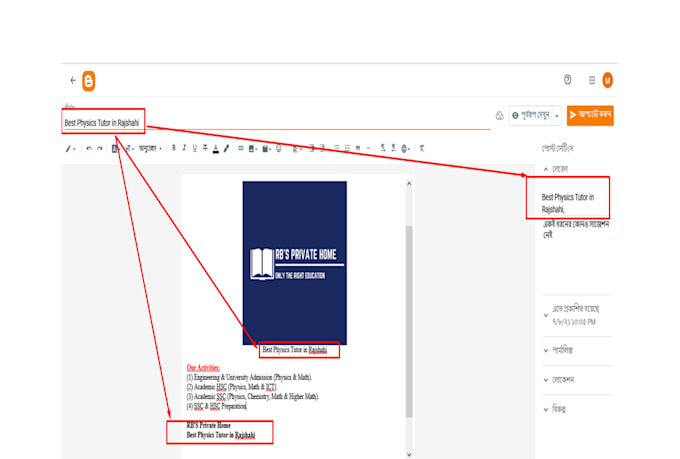This screenshot has width=680, height=459.
Task: Open the text color picker
Action: 216,149
